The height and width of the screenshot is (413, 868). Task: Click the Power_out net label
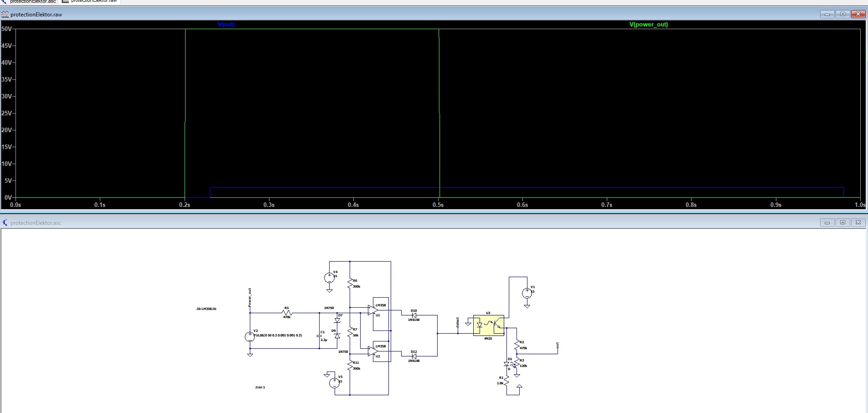click(x=249, y=298)
